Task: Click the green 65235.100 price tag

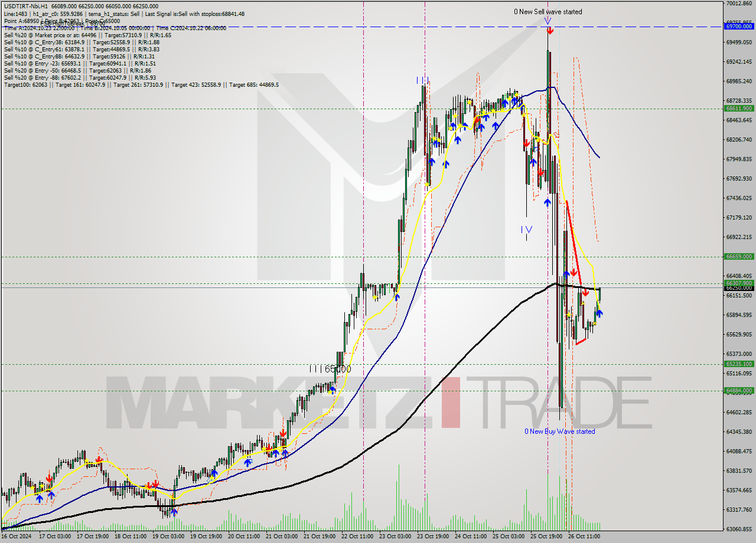Action: click(x=739, y=364)
